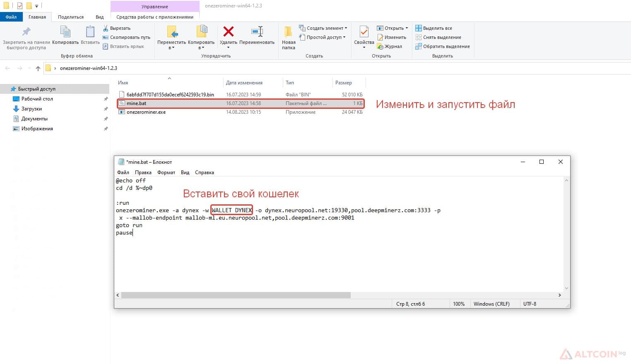Open Средства работы с приложениями tab
This screenshot has width=631, height=364.
(155, 17)
